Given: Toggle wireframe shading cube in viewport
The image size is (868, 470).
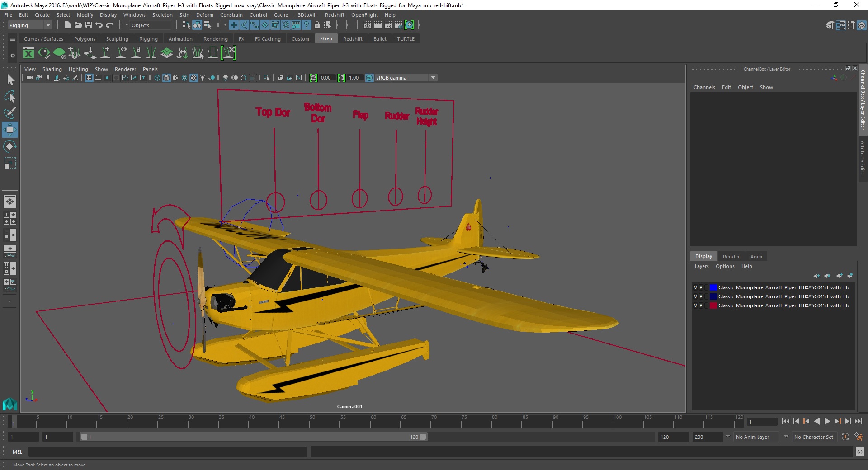Looking at the screenshot, I should pyautogui.click(x=157, y=78).
